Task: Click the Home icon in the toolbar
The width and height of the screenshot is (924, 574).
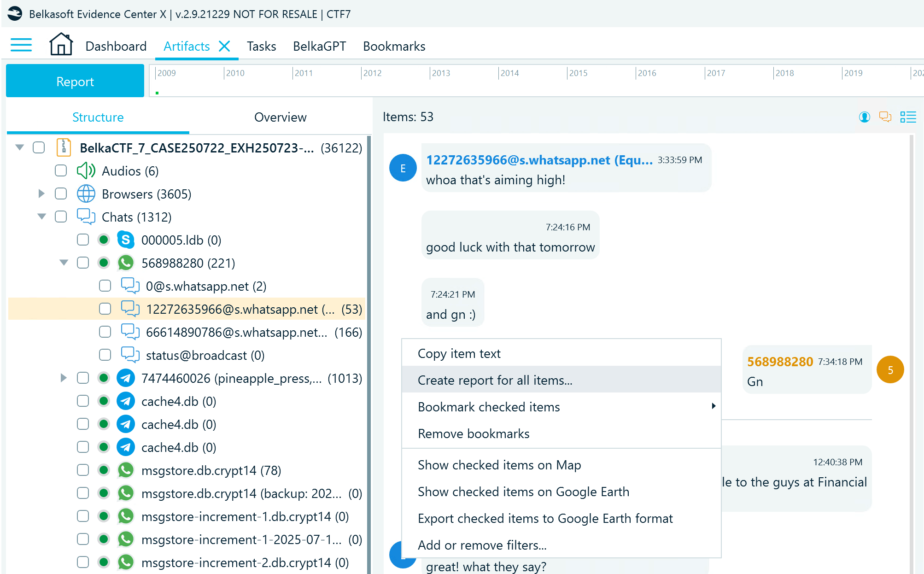Action: (61, 44)
